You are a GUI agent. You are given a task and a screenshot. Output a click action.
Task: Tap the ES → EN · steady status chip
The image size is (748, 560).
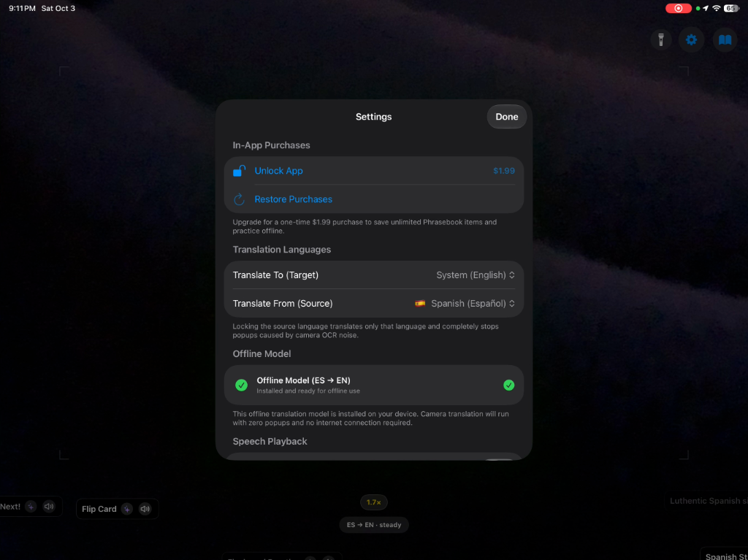(374, 525)
